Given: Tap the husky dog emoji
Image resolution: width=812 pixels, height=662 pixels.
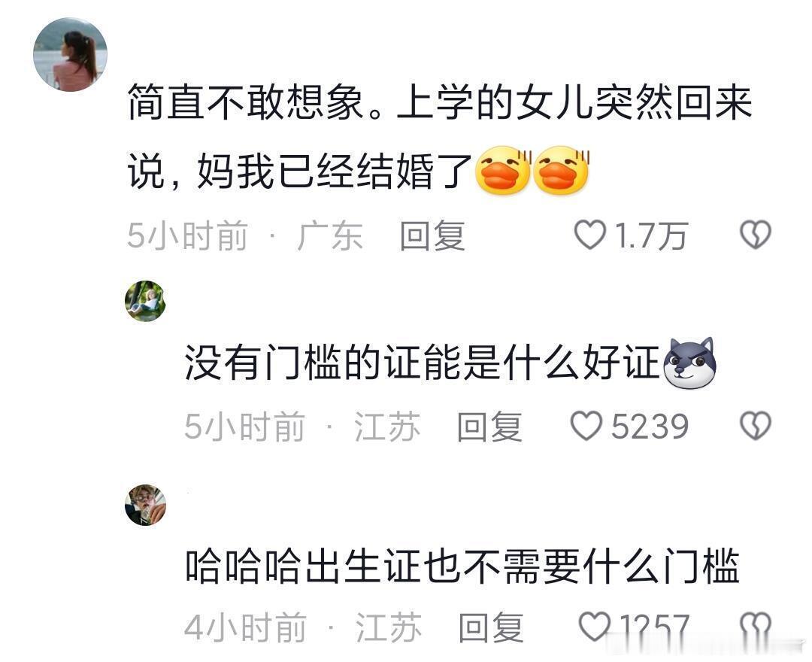Looking at the screenshot, I should 689,363.
